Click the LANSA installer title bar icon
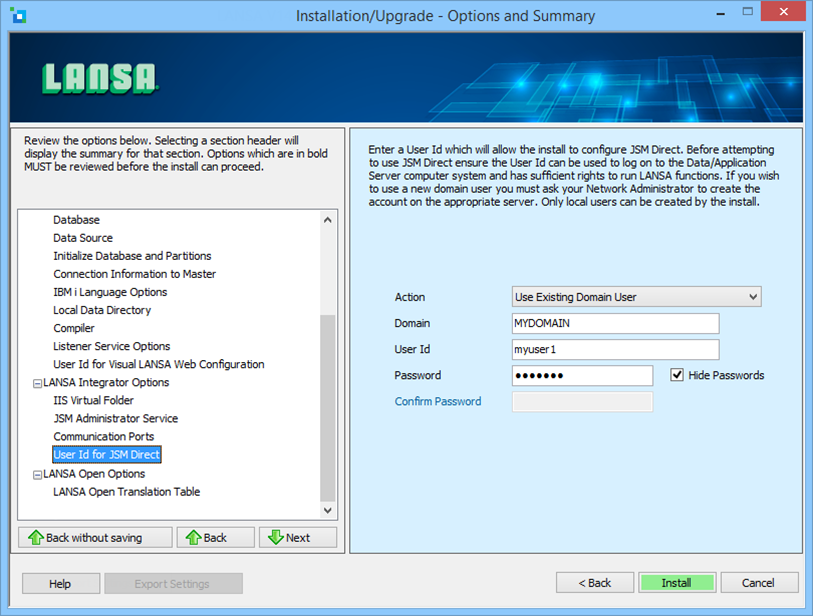Screen dimensions: 813x616 pyautogui.click(x=19, y=16)
